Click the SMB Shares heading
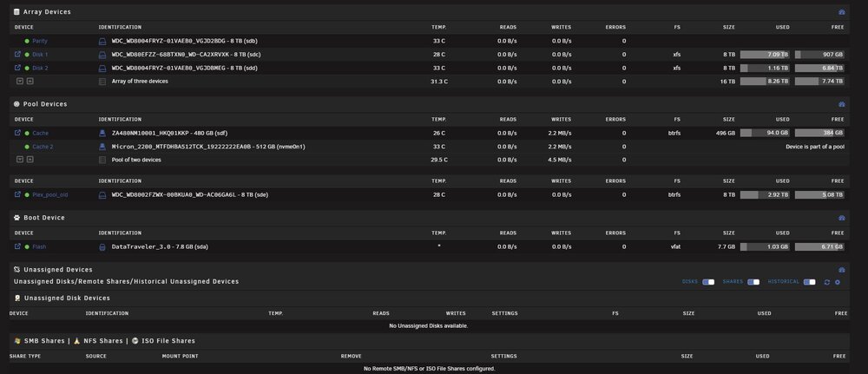The height and width of the screenshot is (374, 868). tap(44, 341)
